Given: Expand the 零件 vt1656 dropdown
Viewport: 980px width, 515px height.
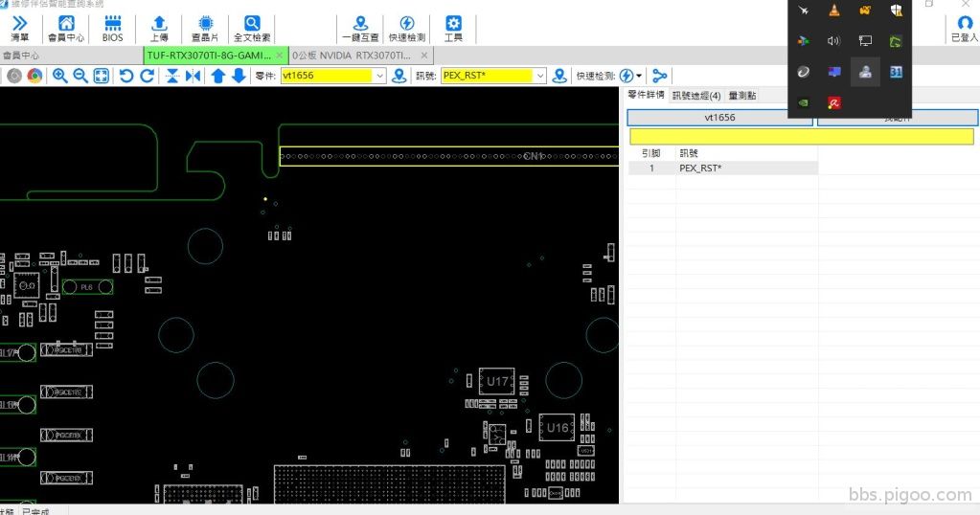Looking at the screenshot, I should (x=379, y=76).
